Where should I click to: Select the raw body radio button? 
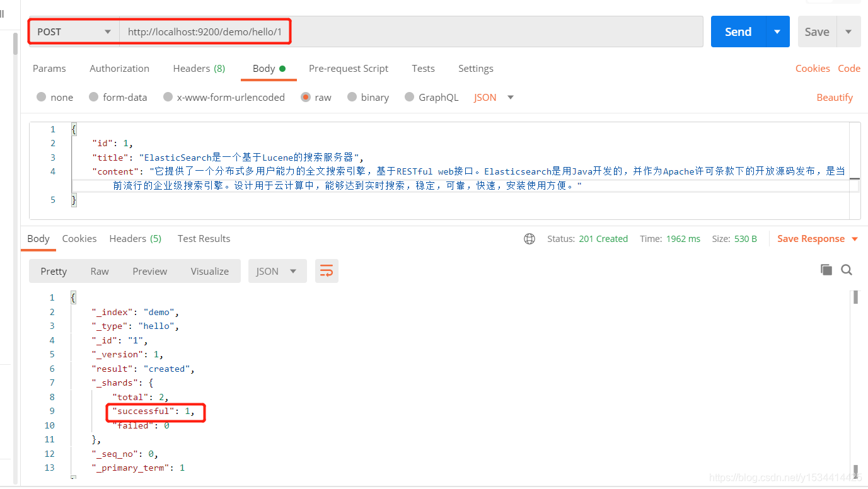tap(306, 97)
